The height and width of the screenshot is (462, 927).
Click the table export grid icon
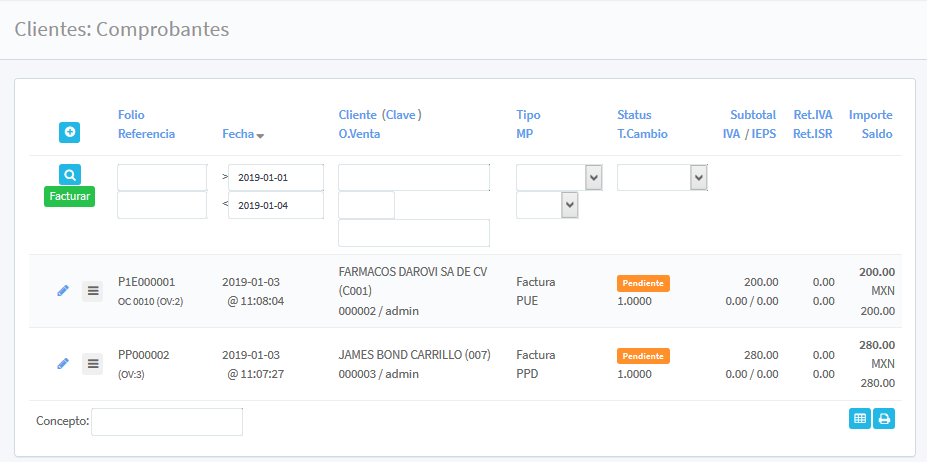[859, 419]
